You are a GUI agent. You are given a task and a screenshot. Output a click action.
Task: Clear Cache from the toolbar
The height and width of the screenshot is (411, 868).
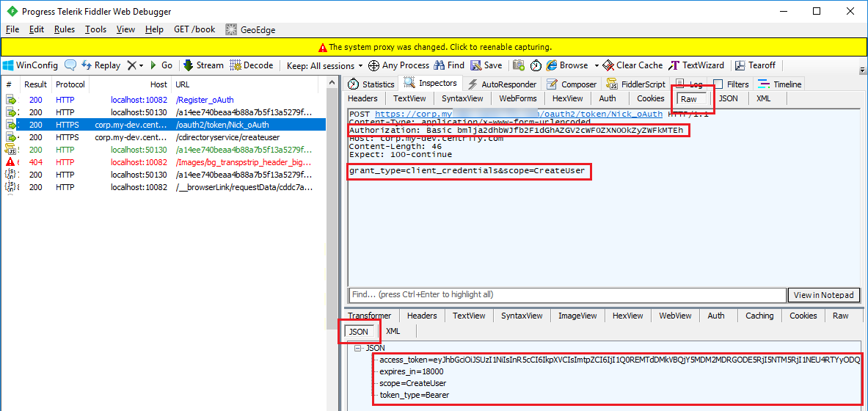click(632, 65)
